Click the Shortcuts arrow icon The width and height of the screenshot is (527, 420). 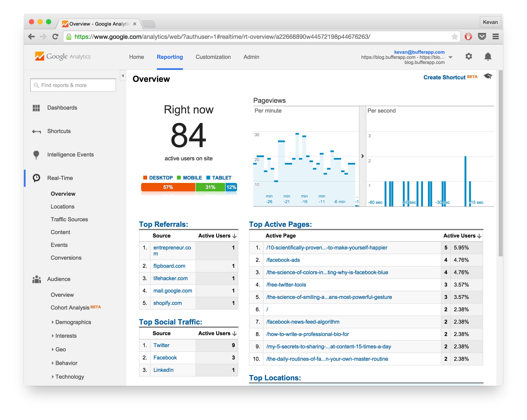tap(36, 132)
